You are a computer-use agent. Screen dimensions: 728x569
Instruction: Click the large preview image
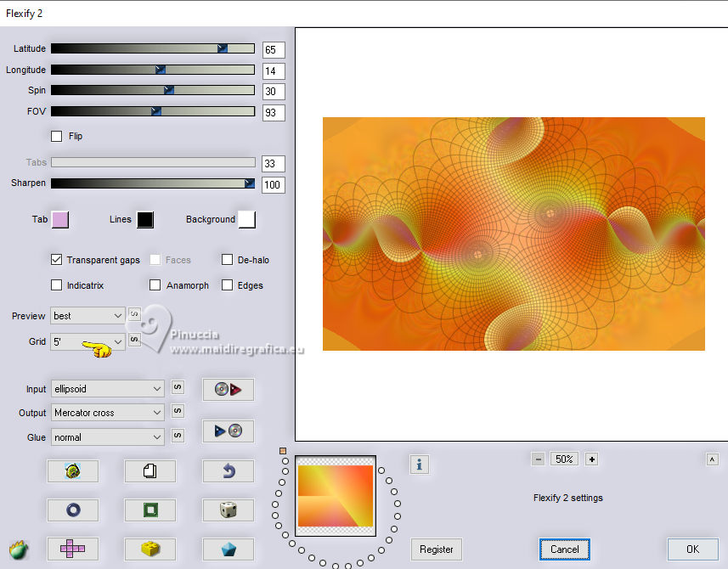(x=513, y=234)
